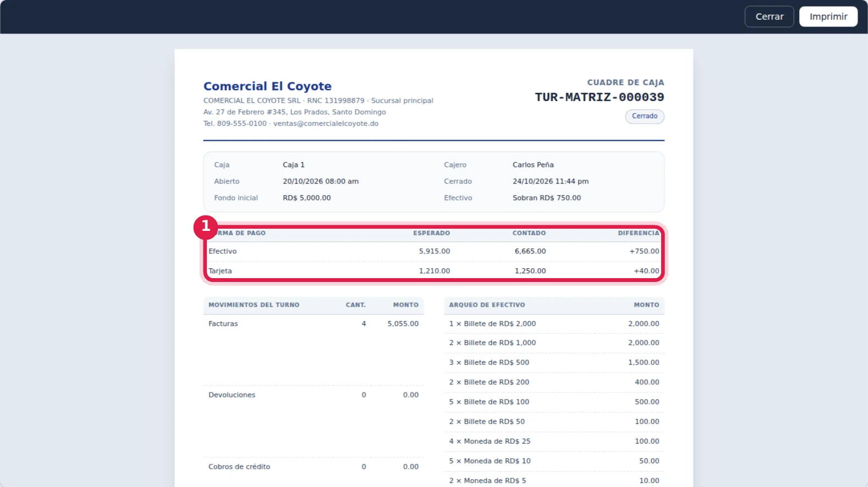This screenshot has width=868, height=487.
Task: Click the CONTADO column header
Action: [x=529, y=233]
